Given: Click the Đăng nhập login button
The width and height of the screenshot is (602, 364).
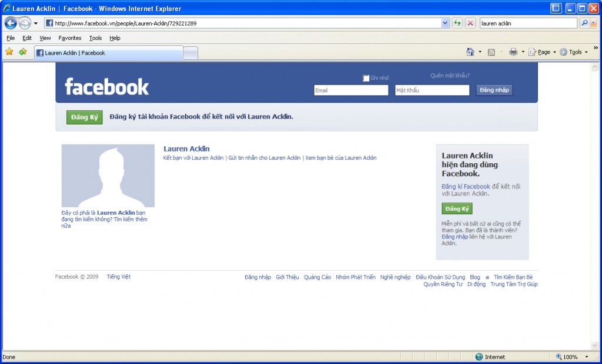Looking at the screenshot, I should (494, 90).
